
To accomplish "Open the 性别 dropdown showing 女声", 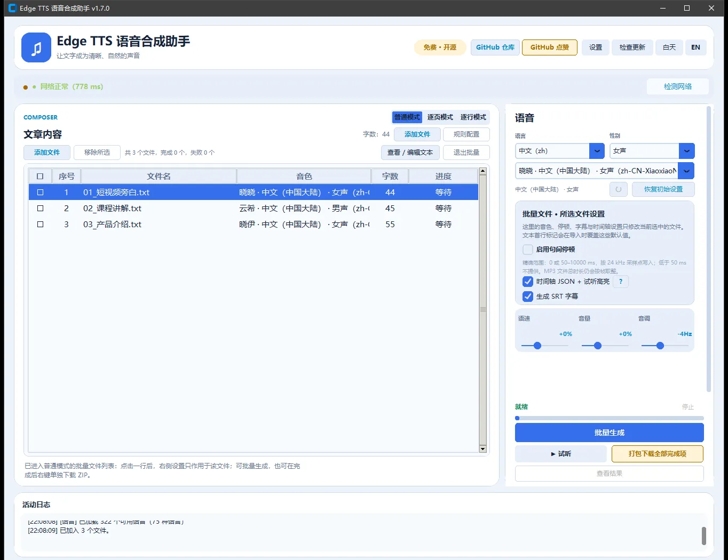I will (652, 151).
